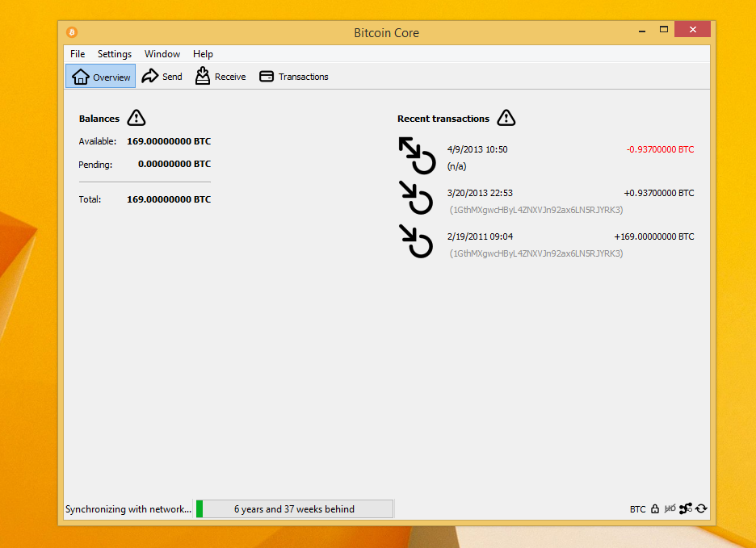
Task: Click the synchronization status icon
Action: [x=701, y=508]
